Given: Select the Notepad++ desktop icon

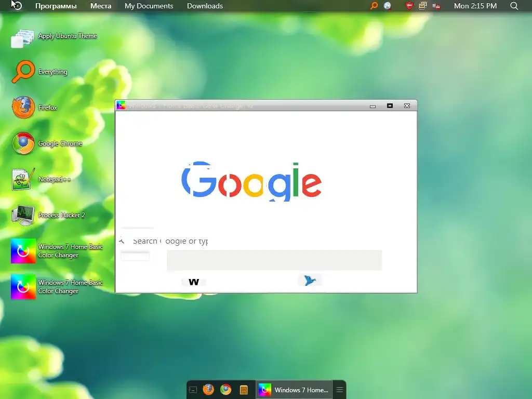Looking at the screenshot, I should (x=42, y=179).
